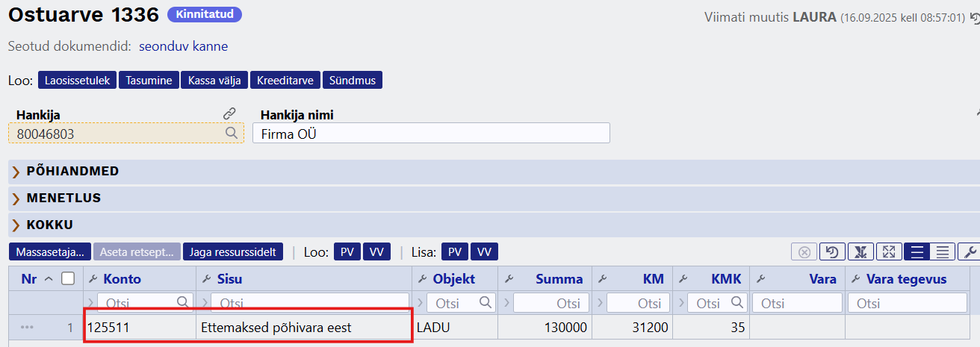The height and width of the screenshot is (347, 980).
Task: Click the Sisu column search field
Action: [x=310, y=303]
